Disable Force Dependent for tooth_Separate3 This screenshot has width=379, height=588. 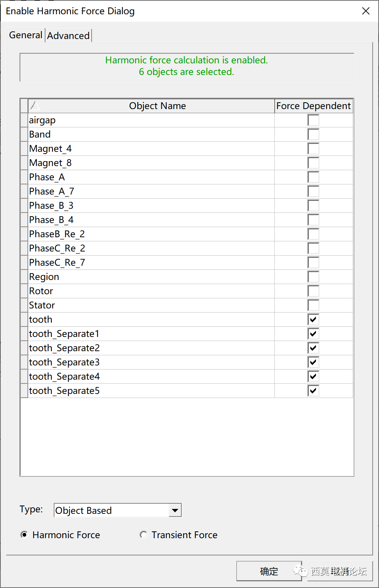pos(313,362)
